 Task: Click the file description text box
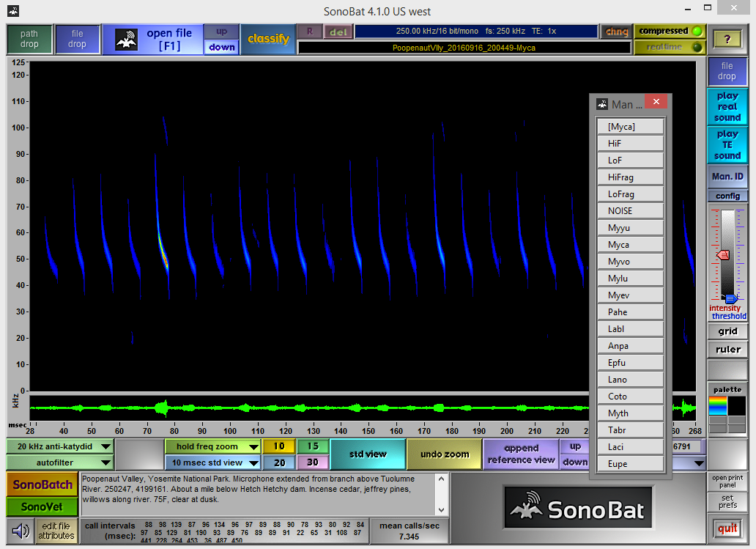point(258,494)
